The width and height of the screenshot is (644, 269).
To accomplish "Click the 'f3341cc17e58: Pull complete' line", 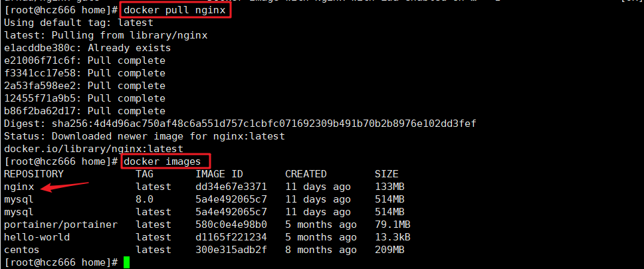I will point(84,73).
